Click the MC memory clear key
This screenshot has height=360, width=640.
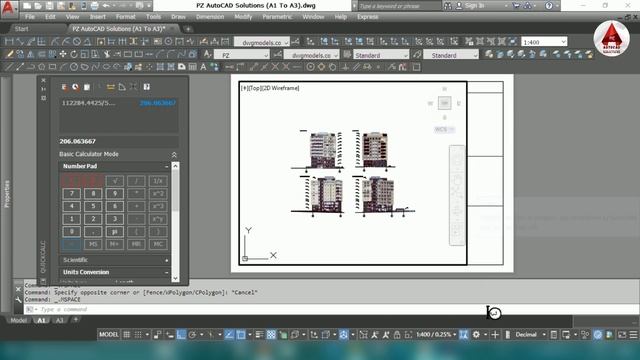coord(158,244)
